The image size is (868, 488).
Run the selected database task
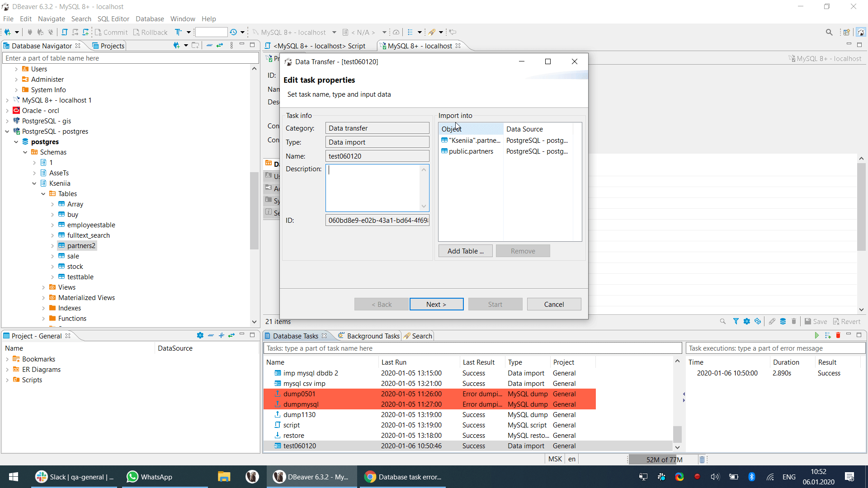816,335
